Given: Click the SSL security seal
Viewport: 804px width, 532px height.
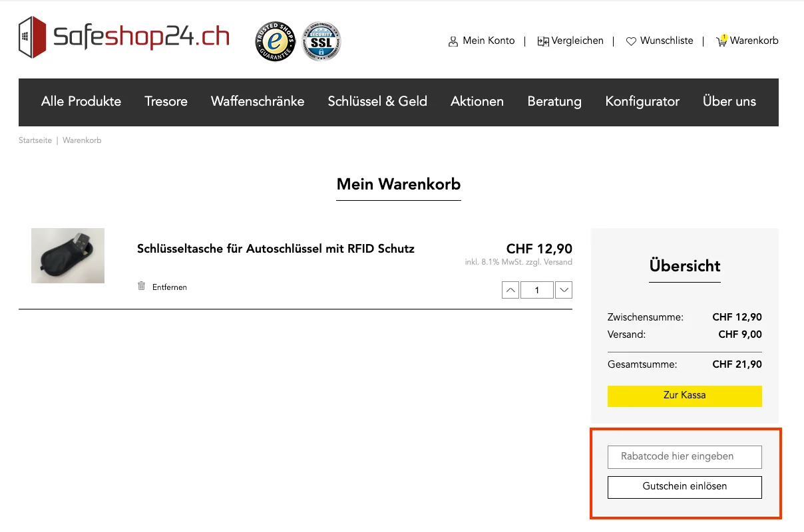Looking at the screenshot, I should [x=321, y=41].
